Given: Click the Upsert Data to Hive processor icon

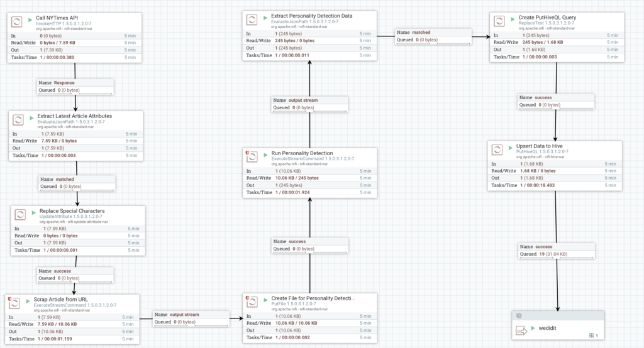Looking at the screenshot, I should tap(497, 150).
